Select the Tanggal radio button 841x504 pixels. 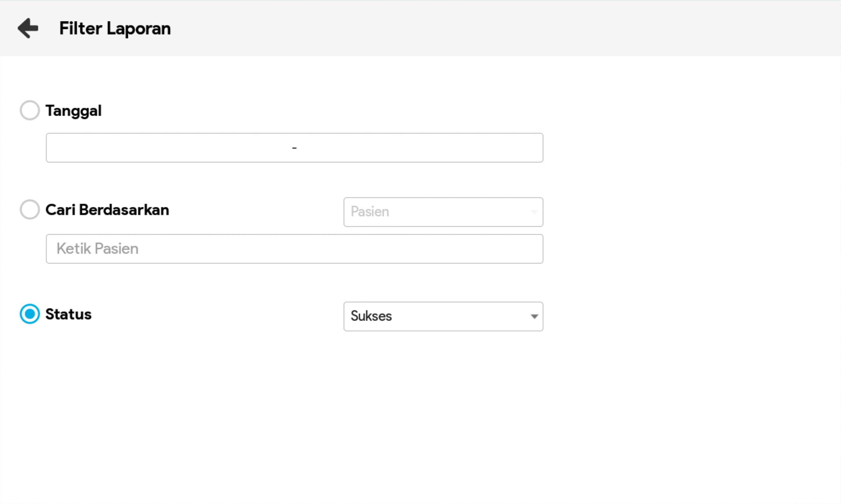click(30, 110)
